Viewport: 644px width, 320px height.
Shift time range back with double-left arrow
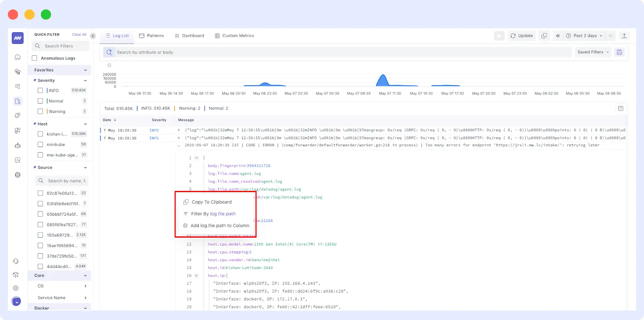tap(558, 36)
